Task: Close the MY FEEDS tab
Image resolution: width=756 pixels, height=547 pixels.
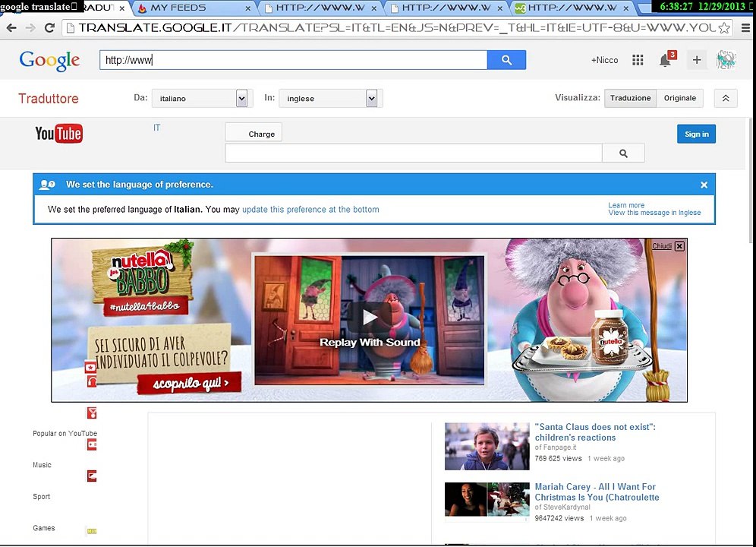Action: click(x=247, y=8)
